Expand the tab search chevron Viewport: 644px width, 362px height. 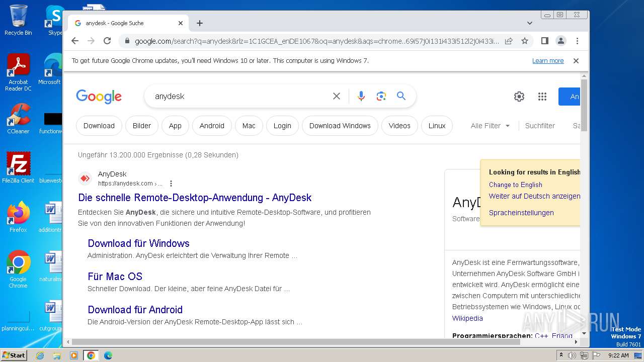pyautogui.click(x=530, y=23)
